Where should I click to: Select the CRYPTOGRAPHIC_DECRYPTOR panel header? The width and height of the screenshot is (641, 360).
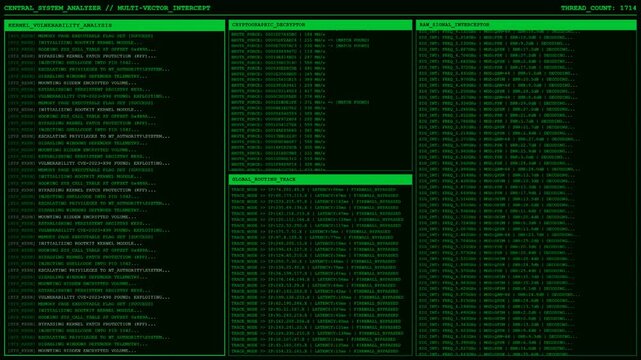click(320, 25)
